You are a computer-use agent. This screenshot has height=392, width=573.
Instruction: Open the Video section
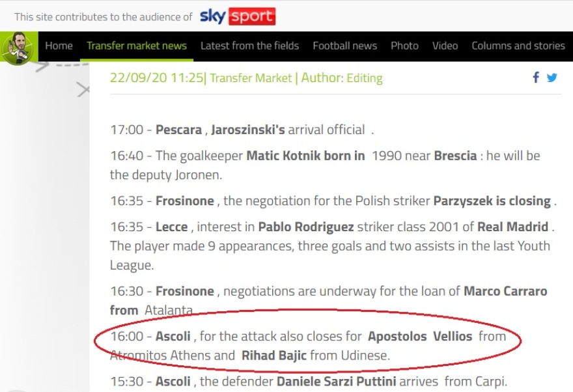[x=445, y=46]
